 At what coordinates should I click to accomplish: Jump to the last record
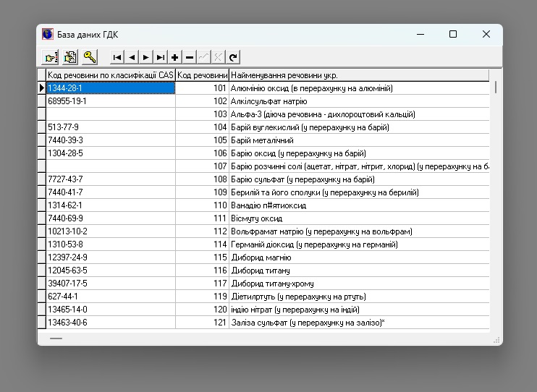tap(161, 57)
